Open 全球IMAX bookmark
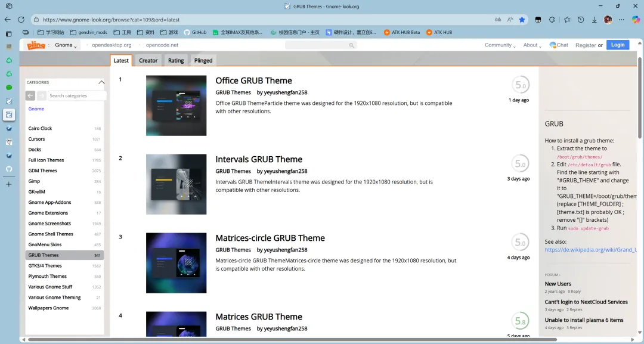Viewport: 644px width, 344px height. click(x=238, y=32)
